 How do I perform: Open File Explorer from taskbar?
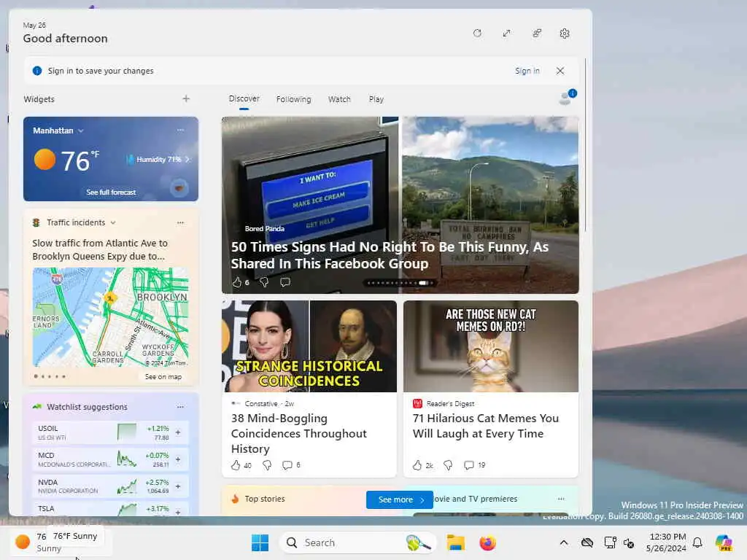click(x=455, y=542)
